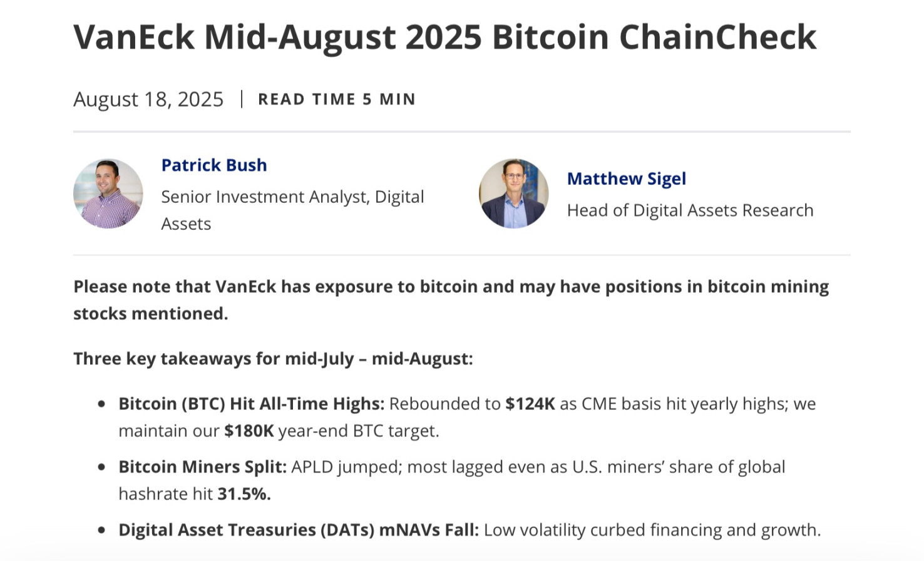Click the bold $124K price figure
Viewport: 924px width, 561px height.
(530, 404)
